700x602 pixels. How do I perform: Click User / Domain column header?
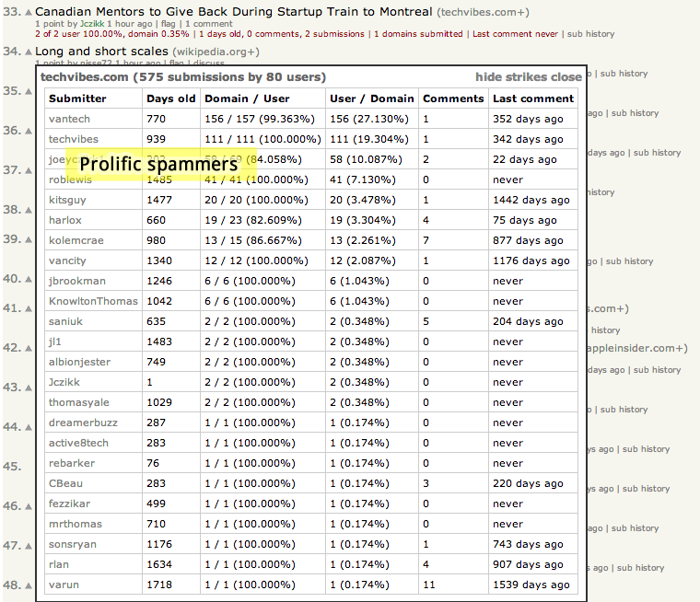point(372,98)
